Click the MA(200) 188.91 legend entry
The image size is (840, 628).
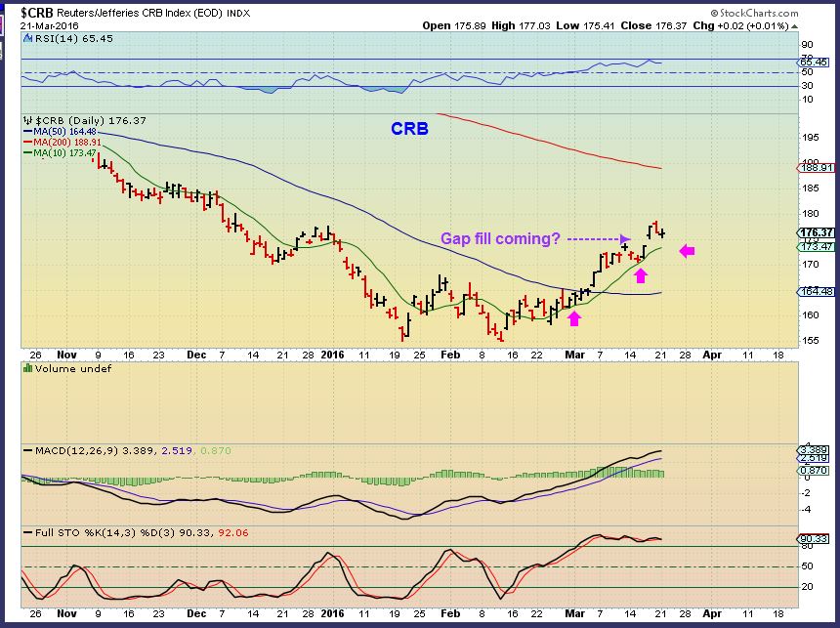coord(63,143)
